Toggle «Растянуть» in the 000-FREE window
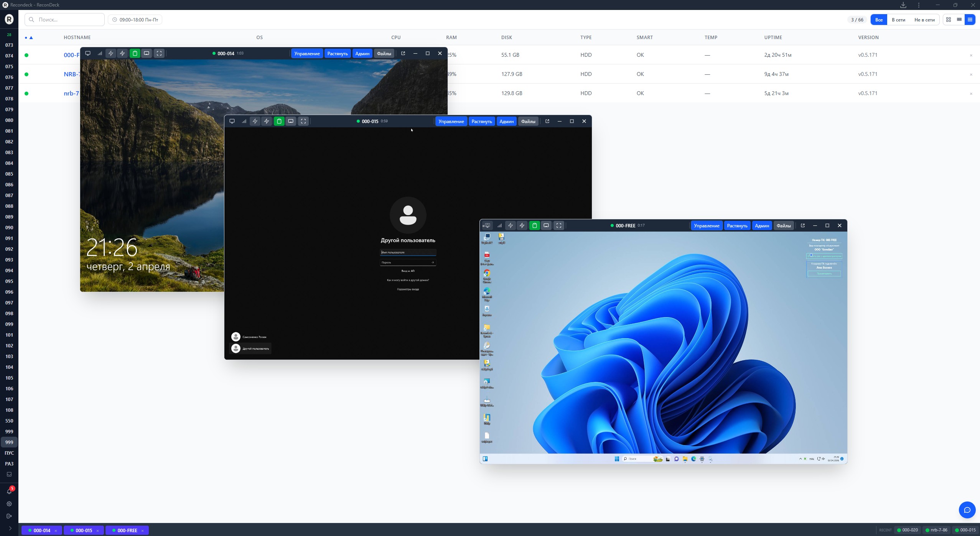 pyautogui.click(x=737, y=225)
